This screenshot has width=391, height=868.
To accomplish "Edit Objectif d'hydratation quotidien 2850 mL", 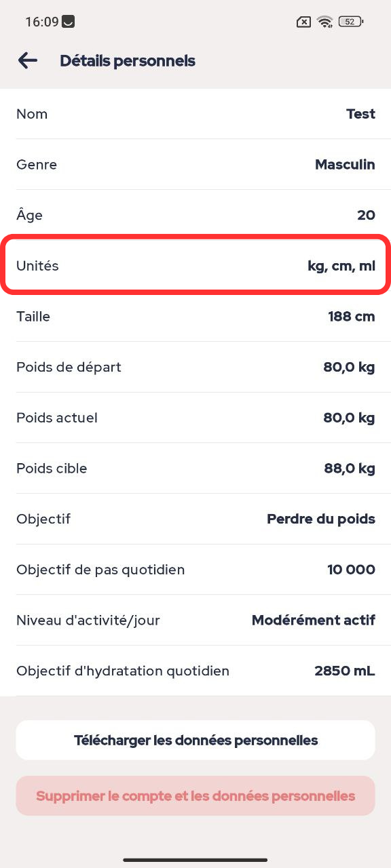I will [195, 671].
